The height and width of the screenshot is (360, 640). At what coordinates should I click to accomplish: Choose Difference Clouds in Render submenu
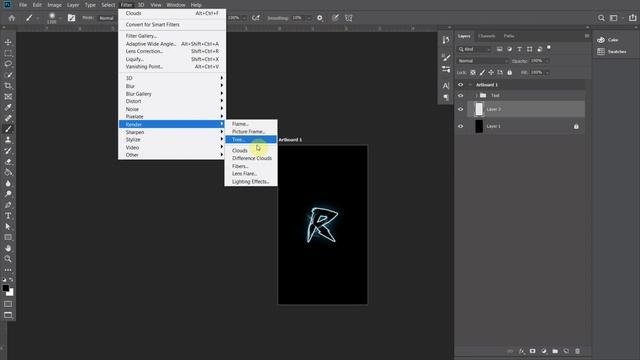(x=251, y=158)
